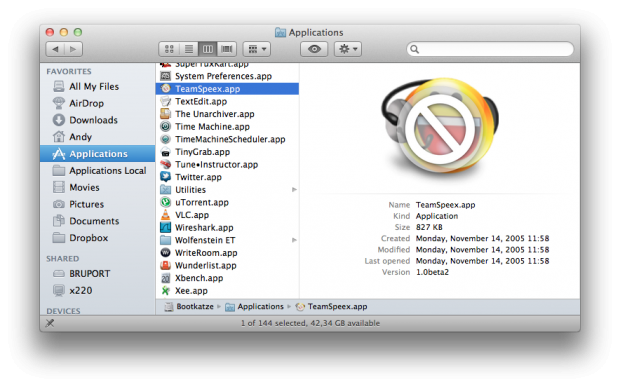This screenshot has width=620, height=387.
Task: Switch to list view
Action: coord(189,49)
